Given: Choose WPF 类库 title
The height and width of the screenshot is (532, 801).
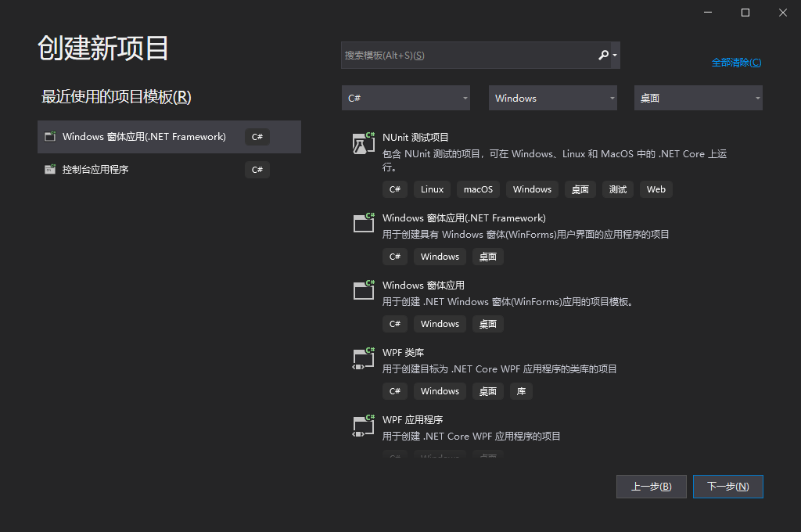Looking at the screenshot, I should tap(403, 353).
